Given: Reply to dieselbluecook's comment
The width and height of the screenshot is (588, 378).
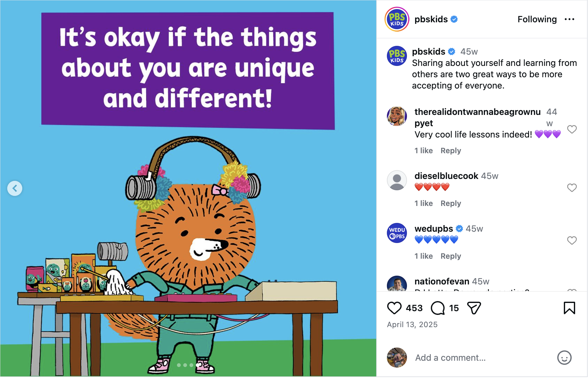Looking at the screenshot, I should pyautogui.click(x=451, y=203).
